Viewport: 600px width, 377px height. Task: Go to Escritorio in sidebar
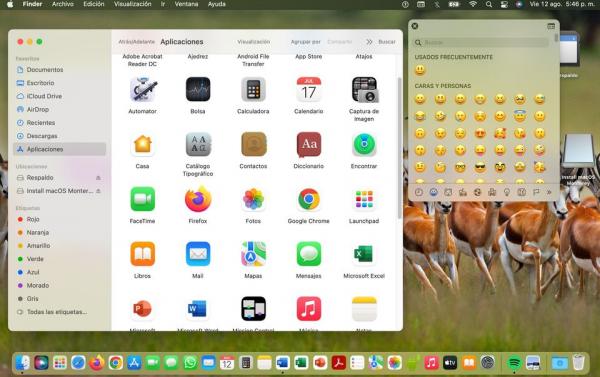[59, 83]
